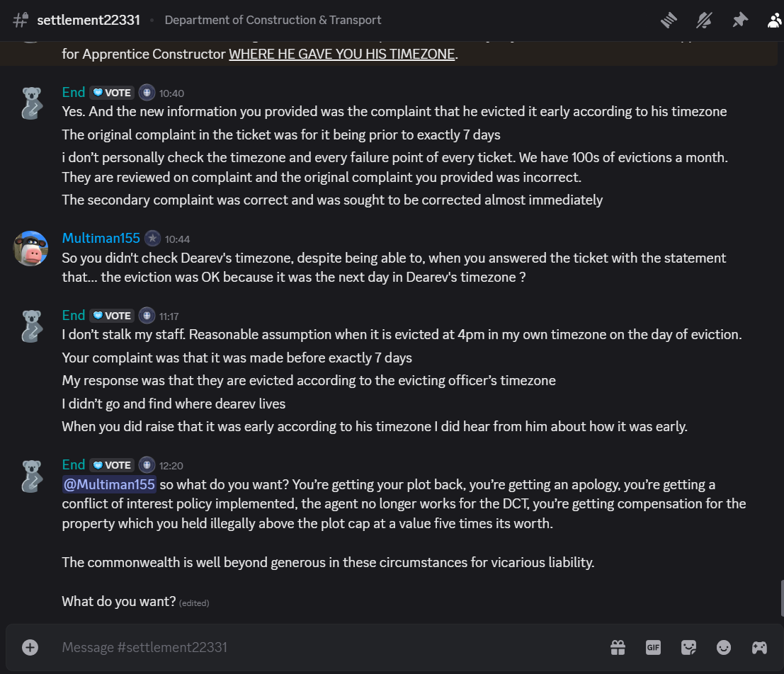Click the settlement22331 channel name header
The height and width of the screenshot is (674, 784).
89,20
